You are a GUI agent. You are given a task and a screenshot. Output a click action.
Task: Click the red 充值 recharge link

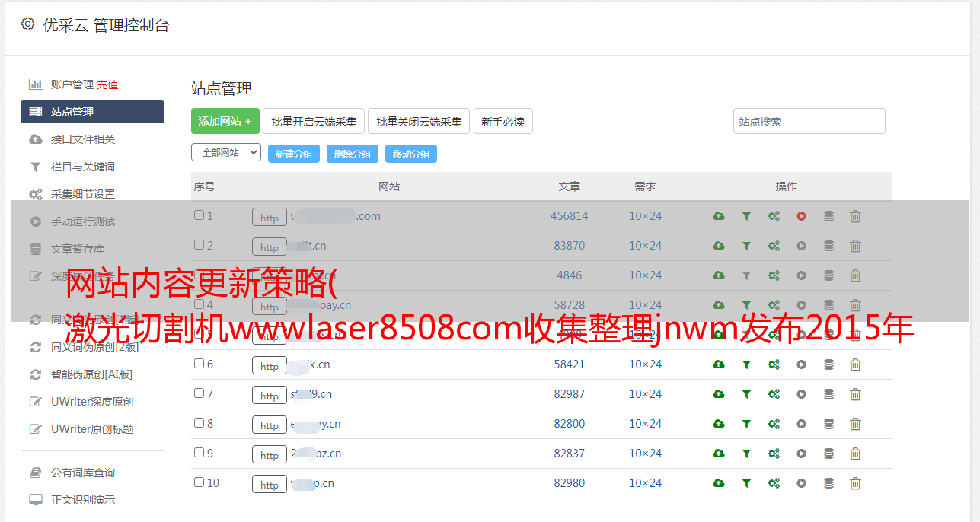(x=107, y=84)
